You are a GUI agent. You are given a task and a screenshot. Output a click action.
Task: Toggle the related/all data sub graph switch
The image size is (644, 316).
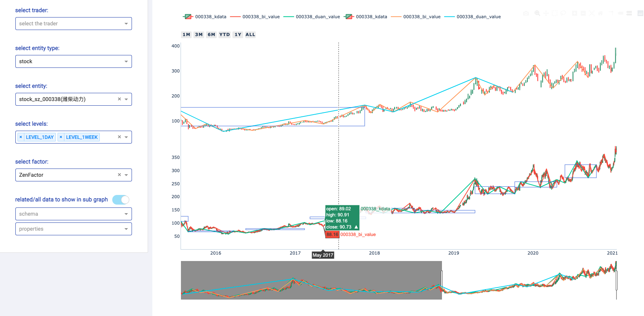[x=121, y=200]
